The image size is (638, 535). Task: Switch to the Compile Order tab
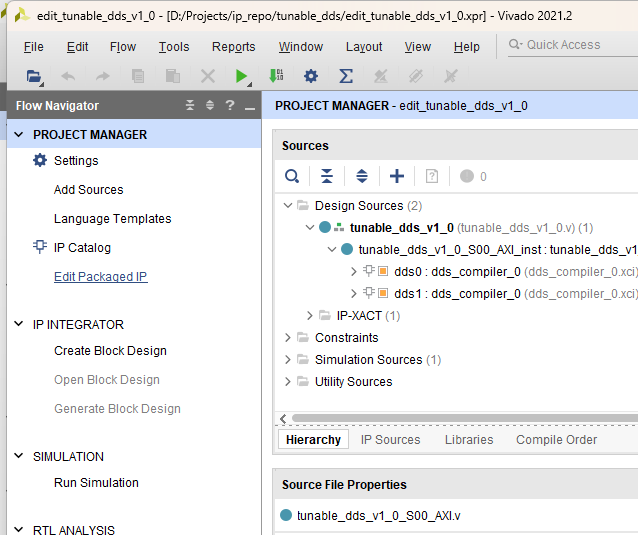556,439
